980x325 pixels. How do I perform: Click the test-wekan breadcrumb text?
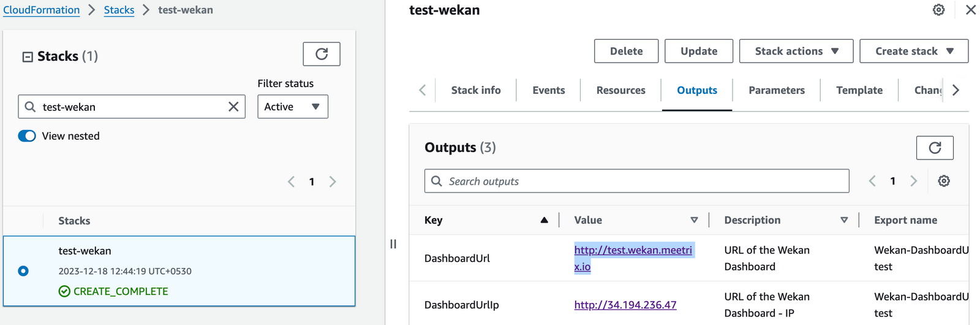[x=186, y=10]
